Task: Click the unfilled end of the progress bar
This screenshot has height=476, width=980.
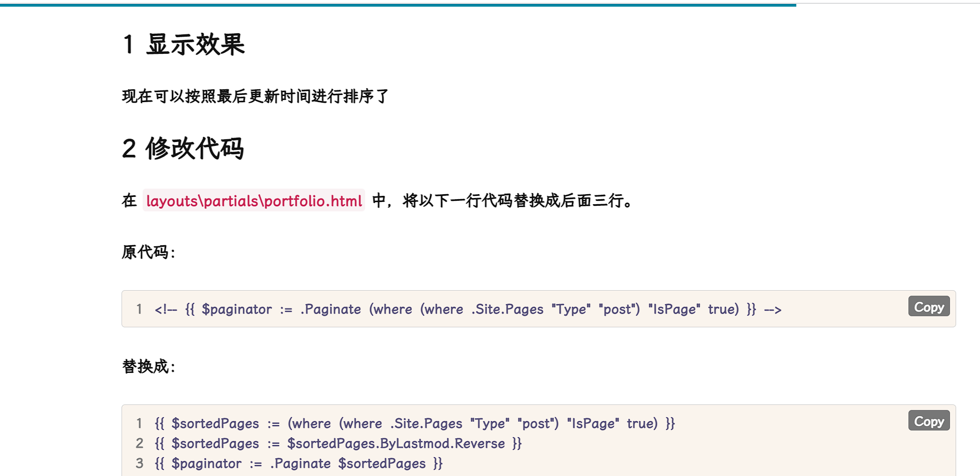Action: click(888, 4)
